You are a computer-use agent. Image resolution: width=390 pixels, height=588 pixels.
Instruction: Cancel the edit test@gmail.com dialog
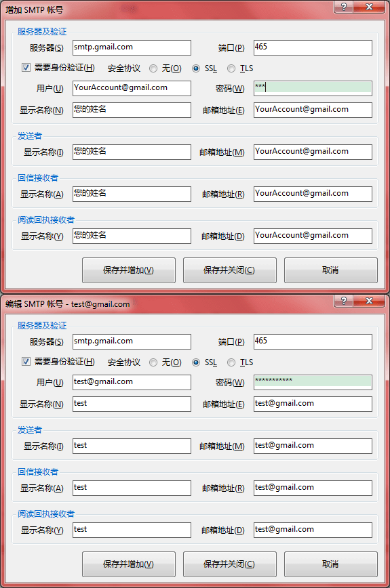(x=331, y=564)
